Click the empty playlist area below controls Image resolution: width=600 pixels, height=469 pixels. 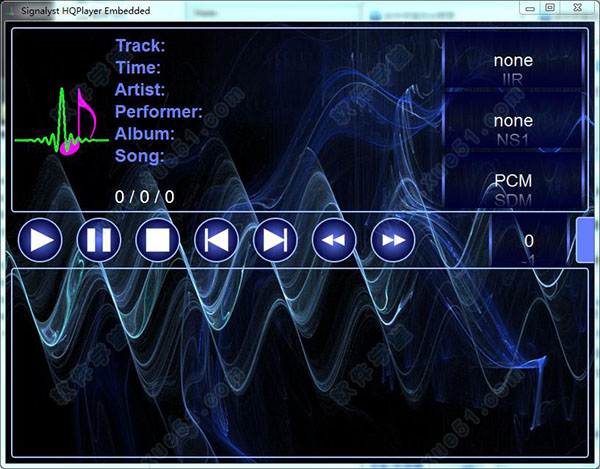300,363
